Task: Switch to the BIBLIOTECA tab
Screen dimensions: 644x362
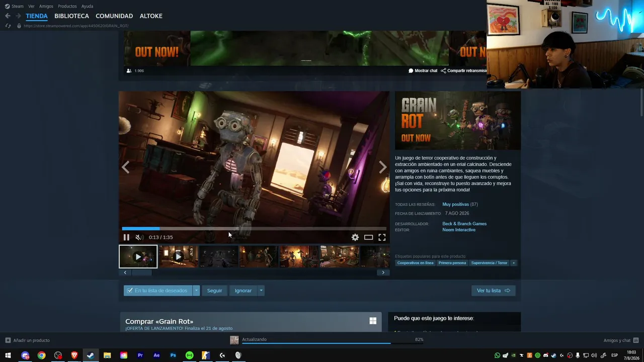Action: pos(71,16)
